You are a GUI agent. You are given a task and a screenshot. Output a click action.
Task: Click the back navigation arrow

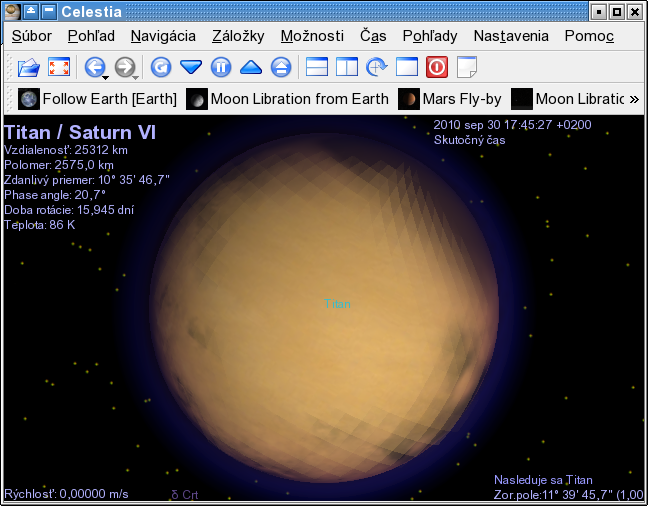tap(95, 68)
